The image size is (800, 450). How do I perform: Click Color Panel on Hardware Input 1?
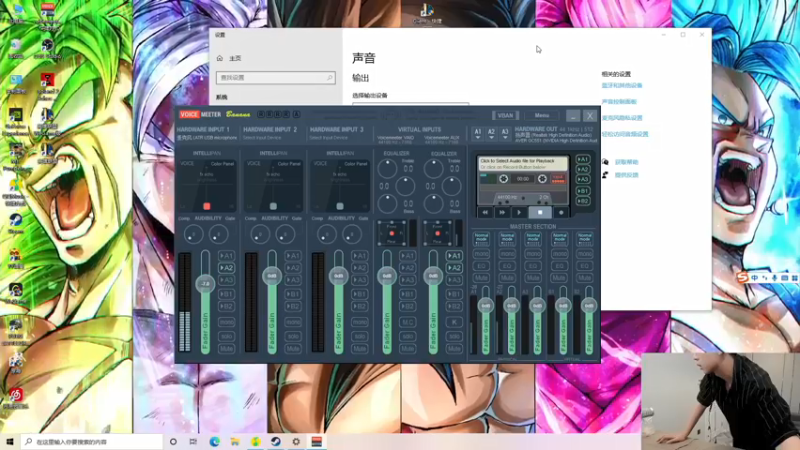(222, 164)
